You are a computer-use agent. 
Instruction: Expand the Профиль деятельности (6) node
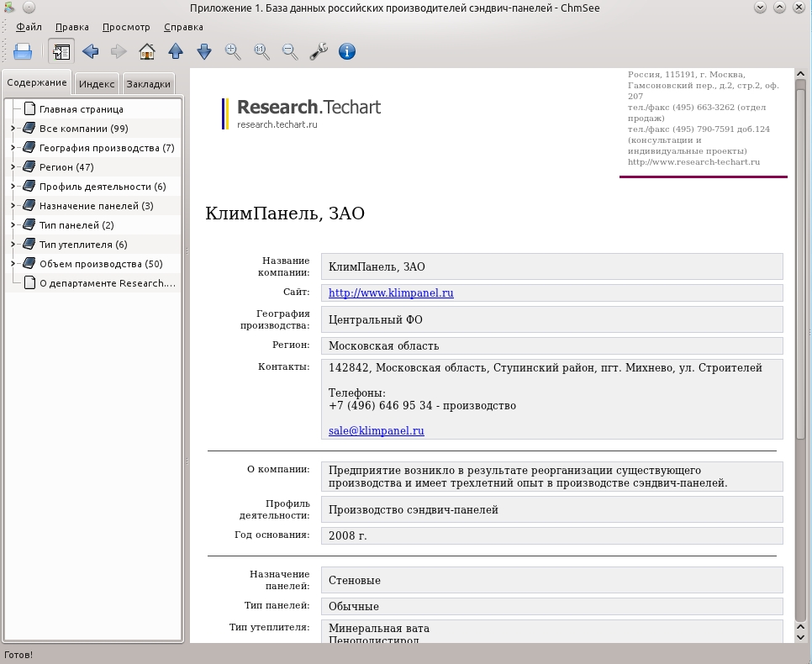(13, 186)
